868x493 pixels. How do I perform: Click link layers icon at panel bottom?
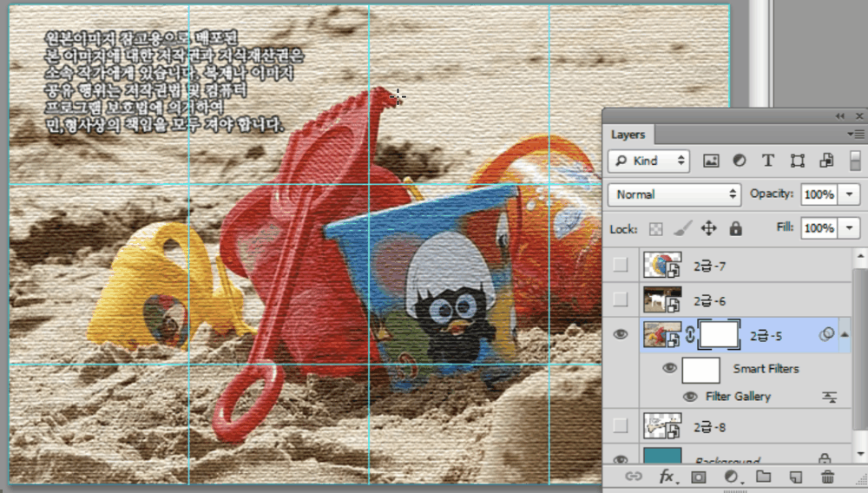tap(634, 477)
